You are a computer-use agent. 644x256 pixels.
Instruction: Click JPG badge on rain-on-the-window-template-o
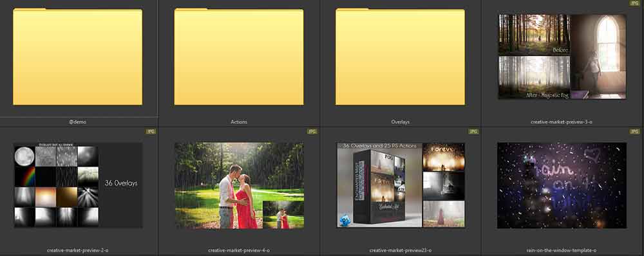635,131
